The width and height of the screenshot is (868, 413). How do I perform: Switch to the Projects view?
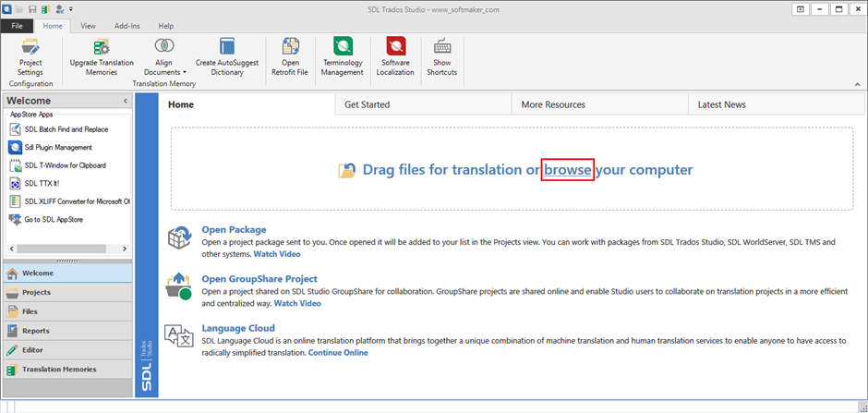click(x=67, y=292)
